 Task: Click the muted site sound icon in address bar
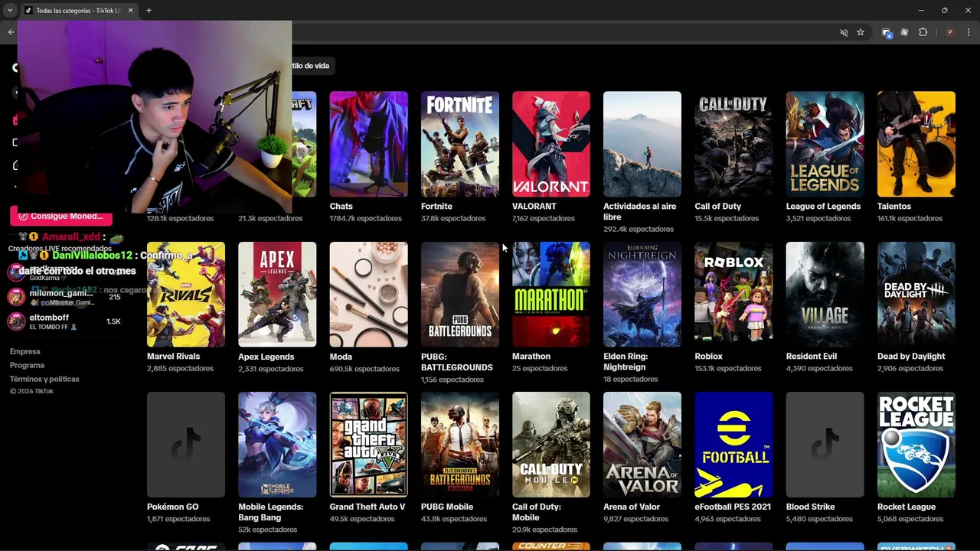click(x=844, y=32)
